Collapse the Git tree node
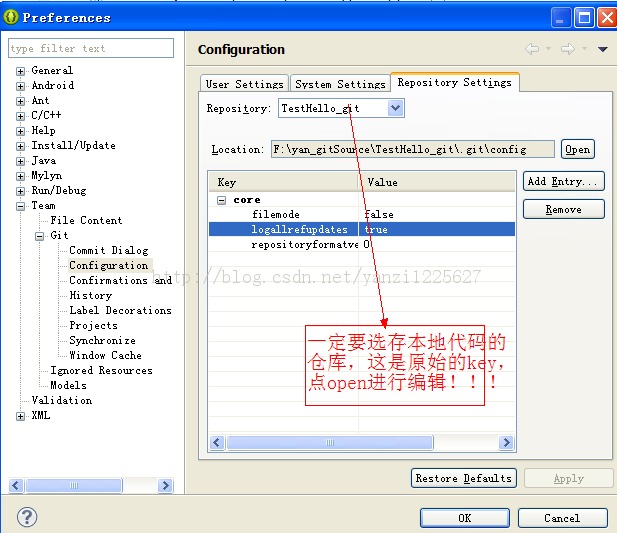617x533 pixels. coord(39,236)
